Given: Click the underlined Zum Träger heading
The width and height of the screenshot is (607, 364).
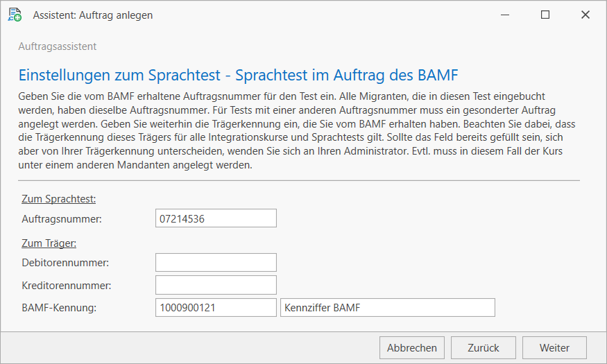Looking at the screenshot, I should [49, 243].
